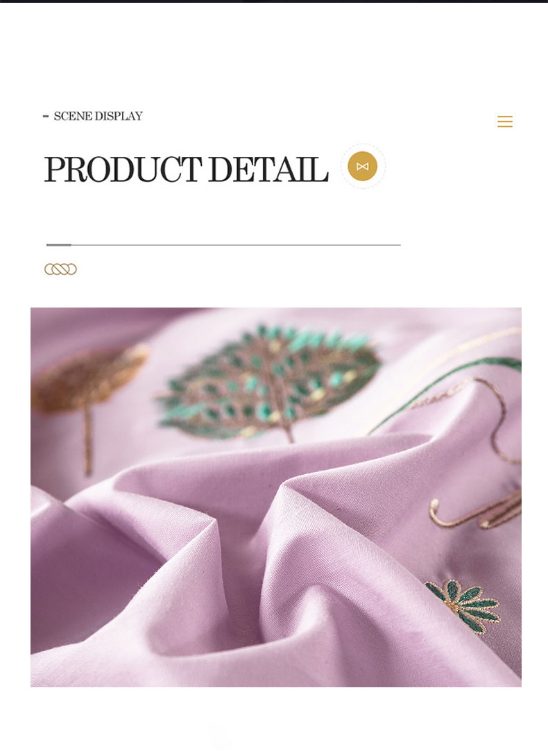Image resolution: width=548 pixels, height=756 pixels.
Task: Click the word PRODUCT in the heading
Action: (123, 169)
